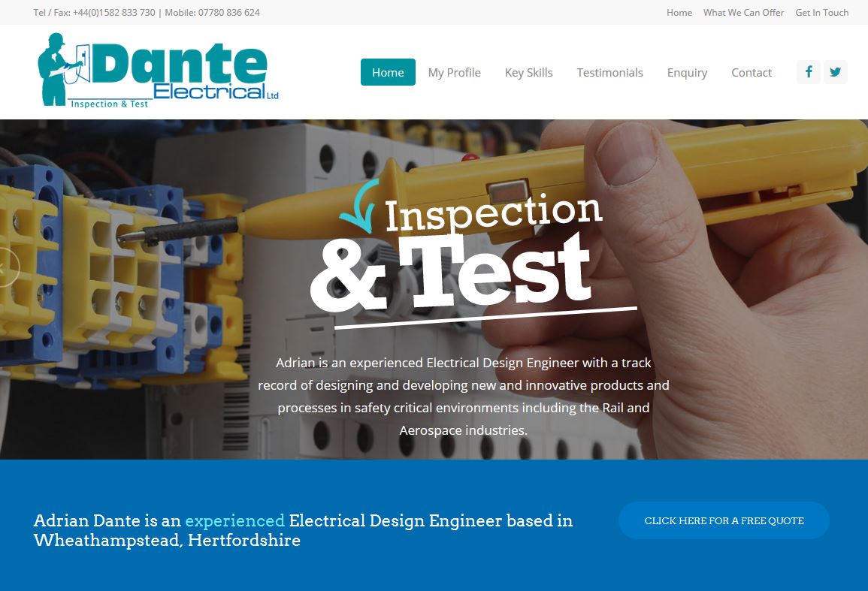
Task: Open the Facebook social icon
Action: coord(808,72)
